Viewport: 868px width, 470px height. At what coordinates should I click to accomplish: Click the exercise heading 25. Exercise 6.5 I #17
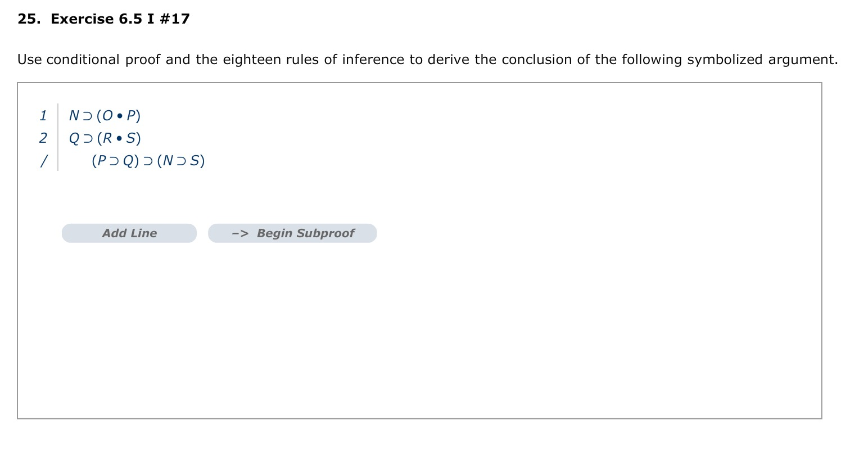point(103,19)
